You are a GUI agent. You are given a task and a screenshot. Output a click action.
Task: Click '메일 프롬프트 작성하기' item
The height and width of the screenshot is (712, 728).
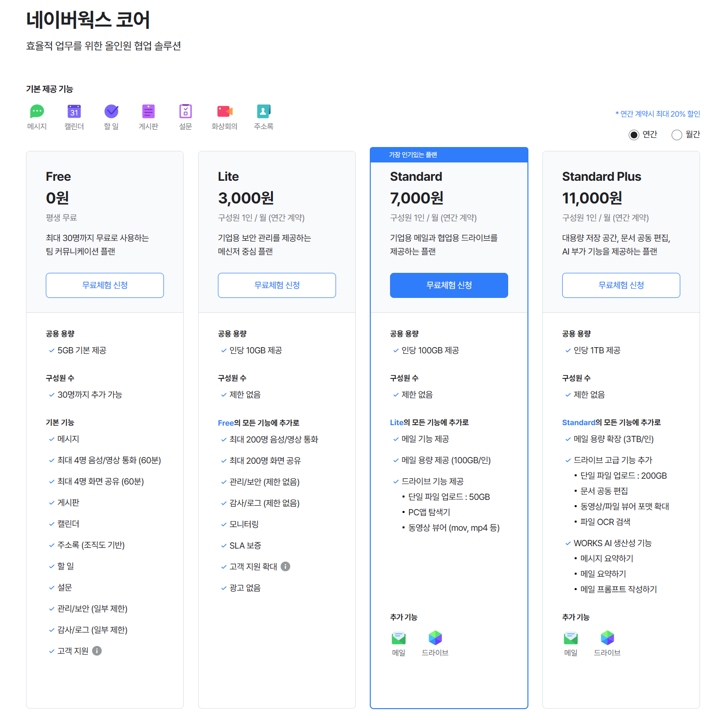pyautogui.click(x=619, y=590)
